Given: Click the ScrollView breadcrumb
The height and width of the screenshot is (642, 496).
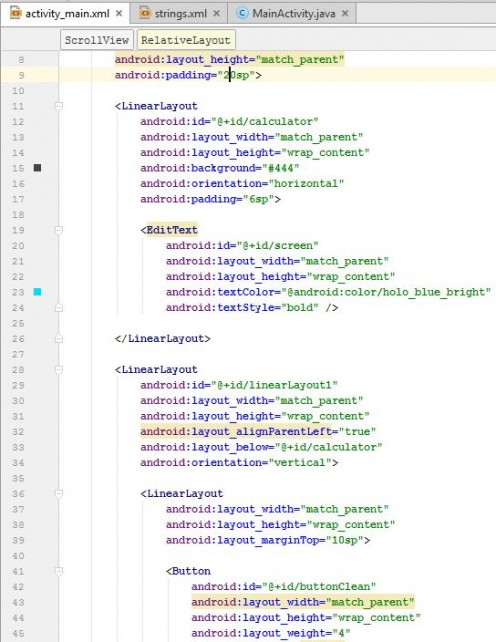Looking at the screenshot, I should (x=97, y=40).
